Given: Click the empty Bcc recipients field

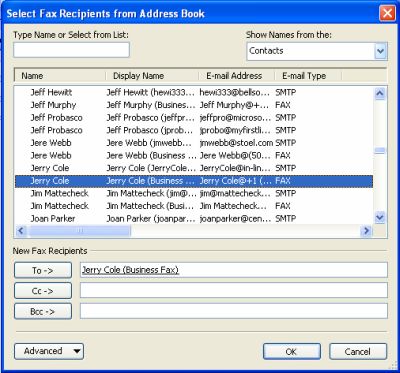Looking at the screenshot, I should (234, 311).
